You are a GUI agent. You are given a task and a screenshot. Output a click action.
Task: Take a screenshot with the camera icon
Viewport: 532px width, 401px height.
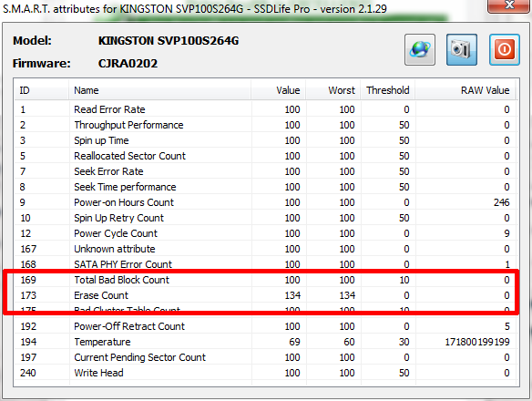coord(462,49)
